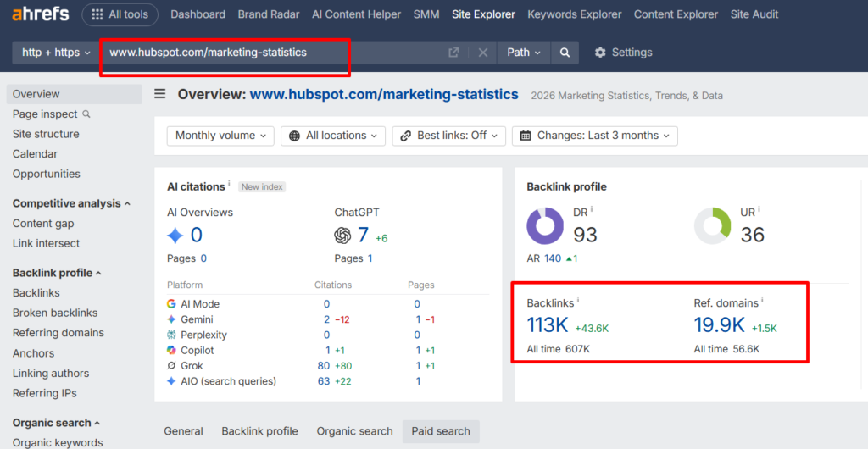Screen dimensions: 868x449
Task: Open Page inspect in sidebar
Action: pos(51,114)
